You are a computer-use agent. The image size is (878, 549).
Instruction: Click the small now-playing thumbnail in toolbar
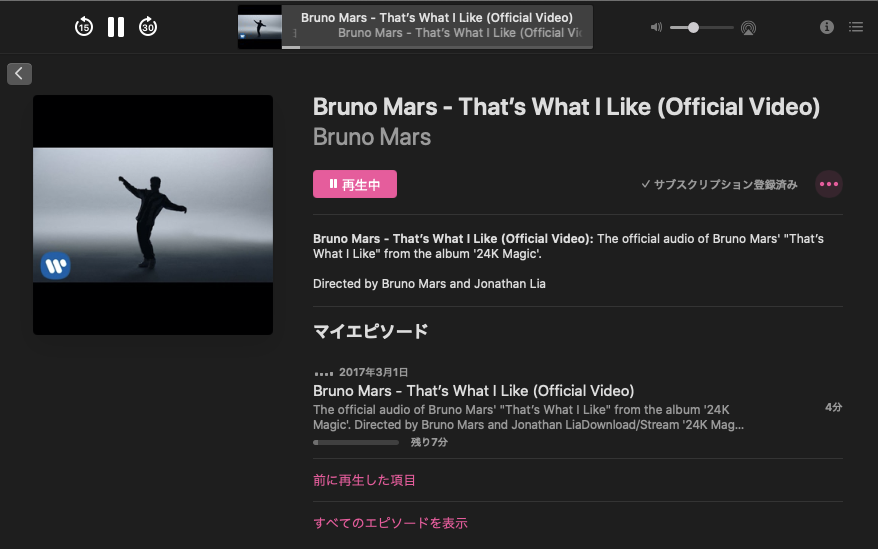(260, 27)
